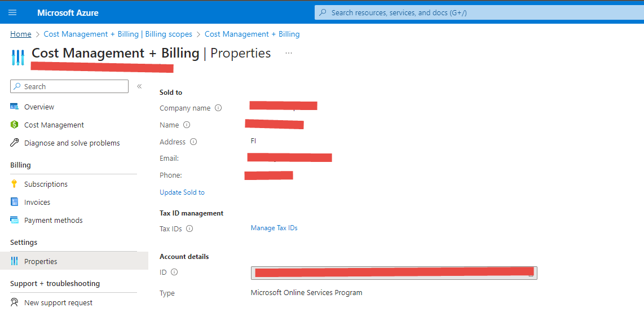Click the New support request person icon
The width and height of the screenshot is (644, 334).
tap(14, 302)
